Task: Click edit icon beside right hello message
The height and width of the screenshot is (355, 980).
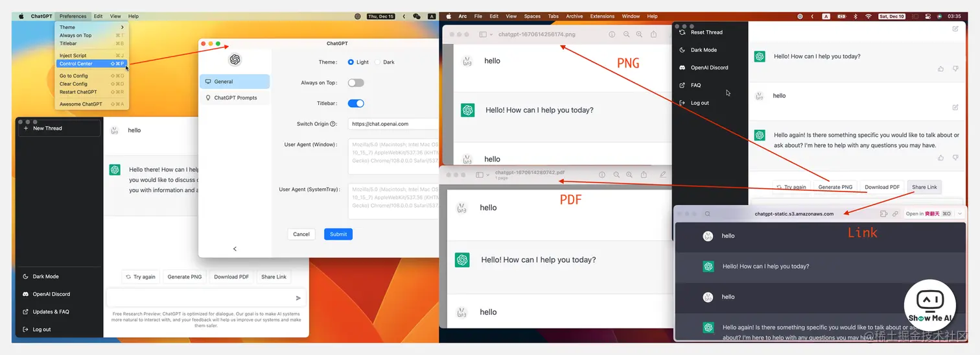Action: pos(955,107)
